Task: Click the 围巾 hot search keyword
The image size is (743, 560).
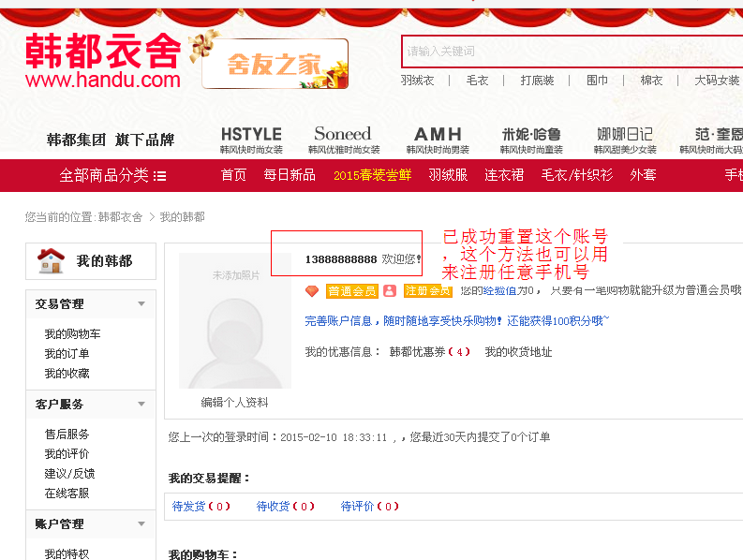Action: coord(597,81)
